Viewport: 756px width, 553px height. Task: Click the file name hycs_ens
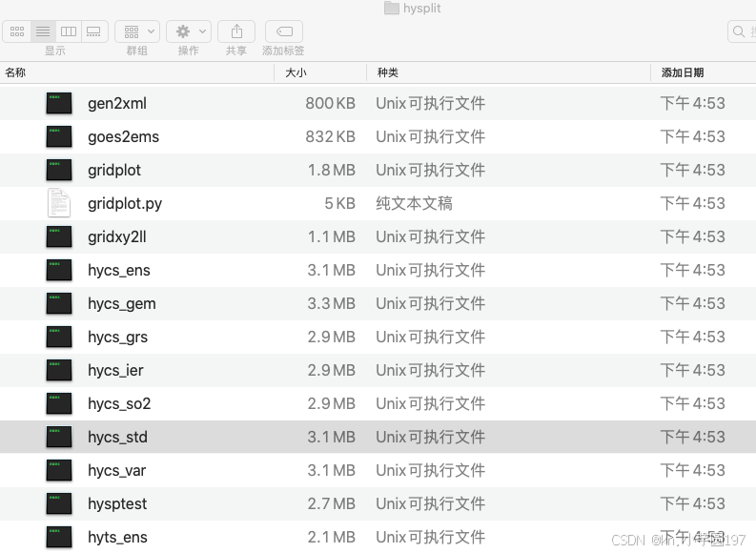pos(119,271)
